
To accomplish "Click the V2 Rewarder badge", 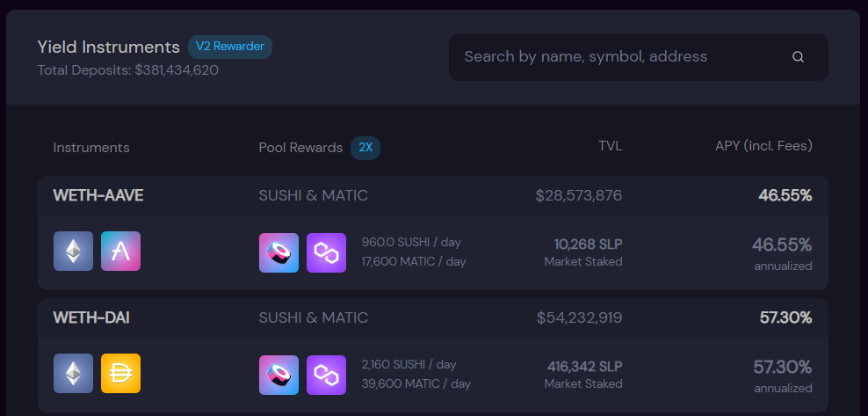I will tap(229, 47).
